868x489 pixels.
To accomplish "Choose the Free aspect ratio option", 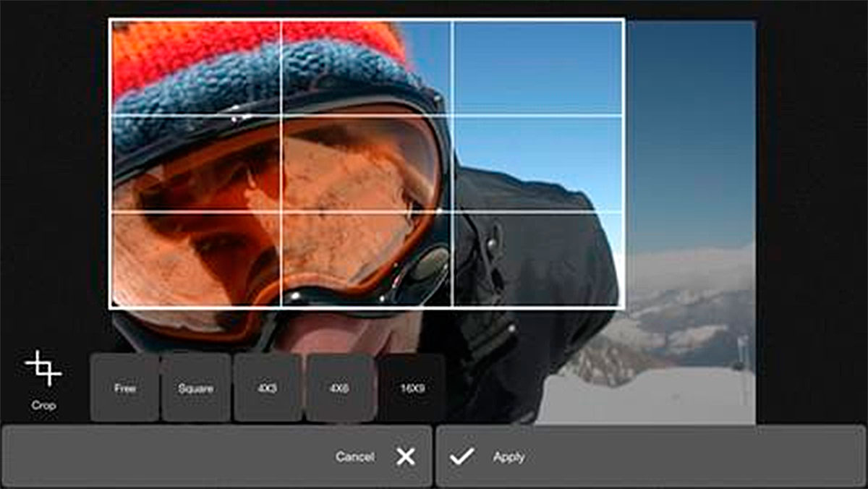I will (124, 388).
